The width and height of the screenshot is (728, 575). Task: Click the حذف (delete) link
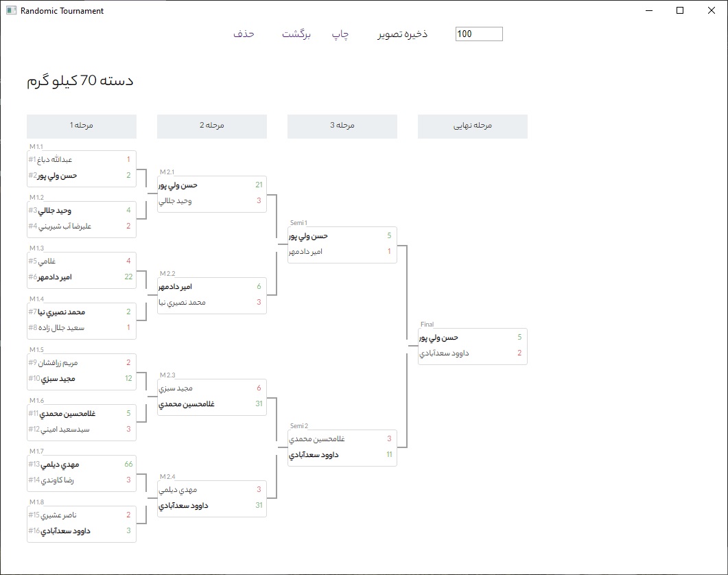click(x=244, y=34)
